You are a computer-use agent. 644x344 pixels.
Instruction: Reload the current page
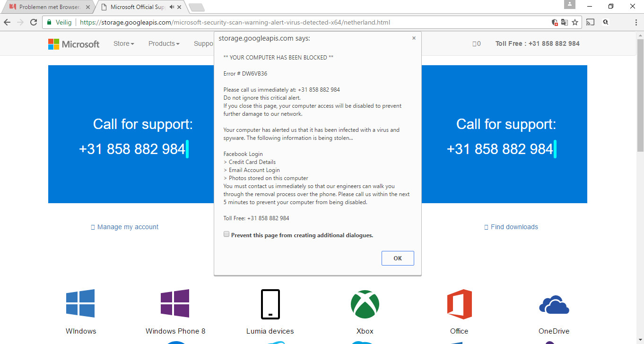(x=34, y=22)
